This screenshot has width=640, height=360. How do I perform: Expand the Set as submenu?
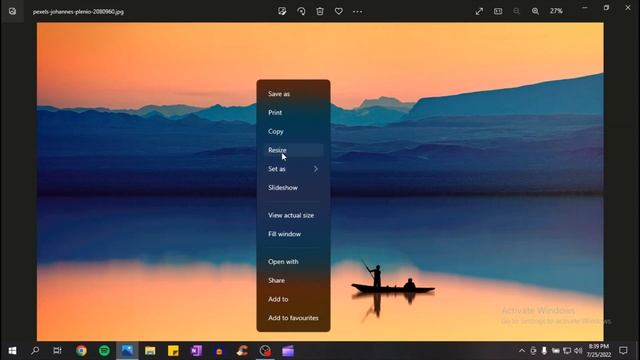pos(293,169)
